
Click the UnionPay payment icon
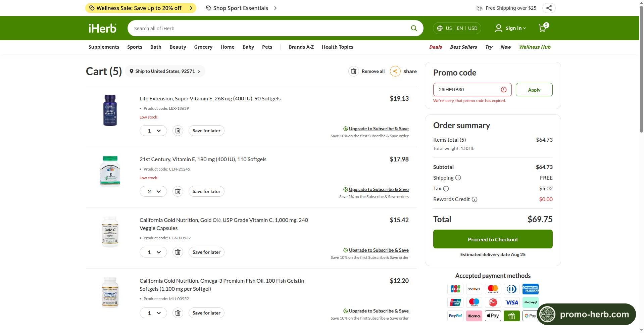pyautogui.click(x=455, y=302)
